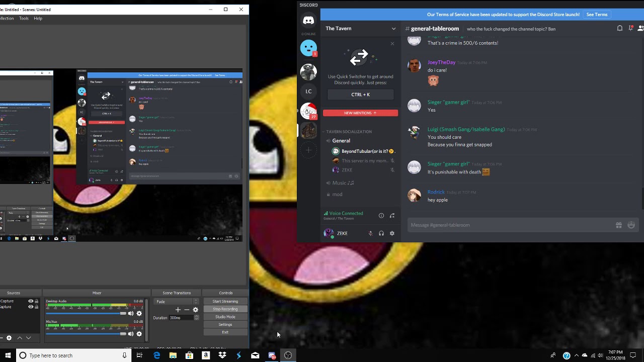Open Windows Action Center notifications
This screenshot has width=644, height=362.
633,355
